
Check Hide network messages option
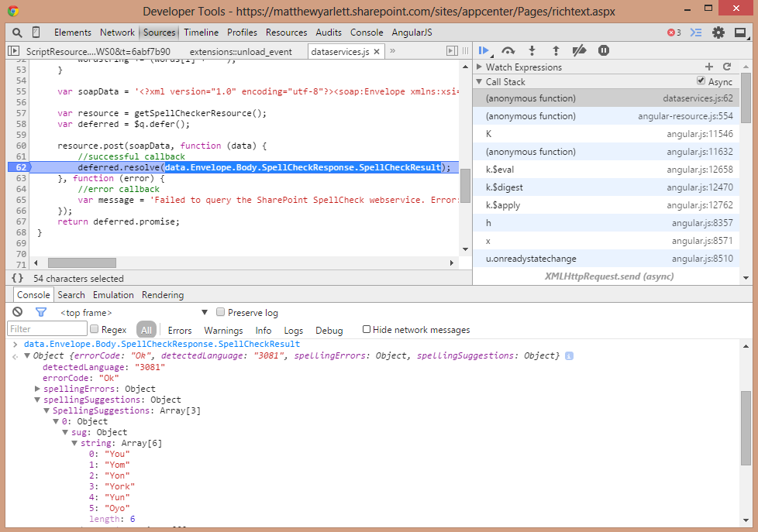(x=367, y=329)
